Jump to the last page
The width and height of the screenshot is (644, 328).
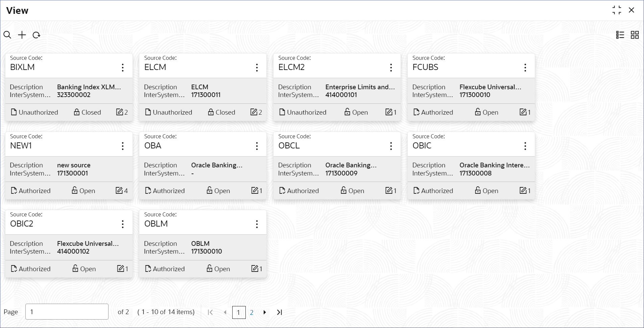pyautogui.click(x=280, y=312)
